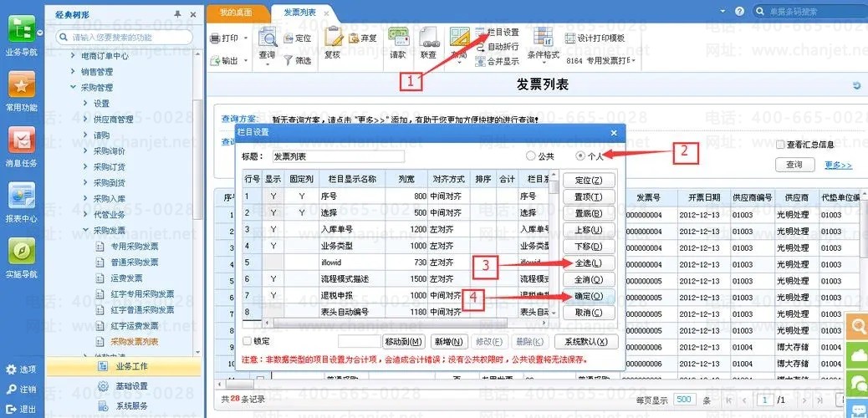Click the 查询 magnifier toolbar icon

click(x=268, y=38)
